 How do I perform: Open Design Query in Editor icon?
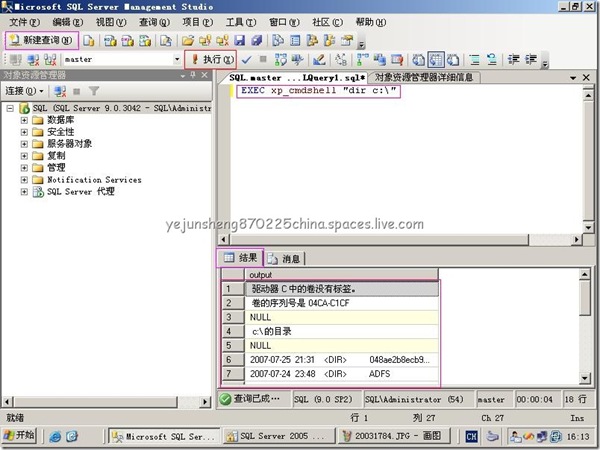319,60
